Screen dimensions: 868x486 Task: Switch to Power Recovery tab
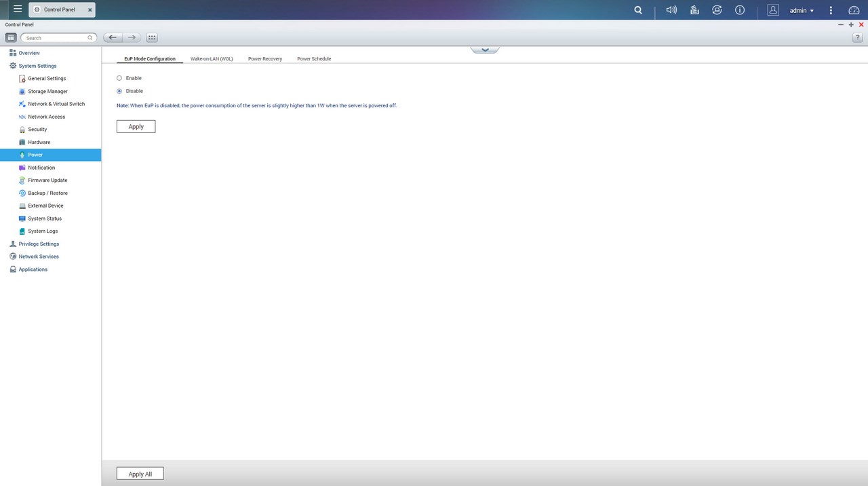pos(265,59)
